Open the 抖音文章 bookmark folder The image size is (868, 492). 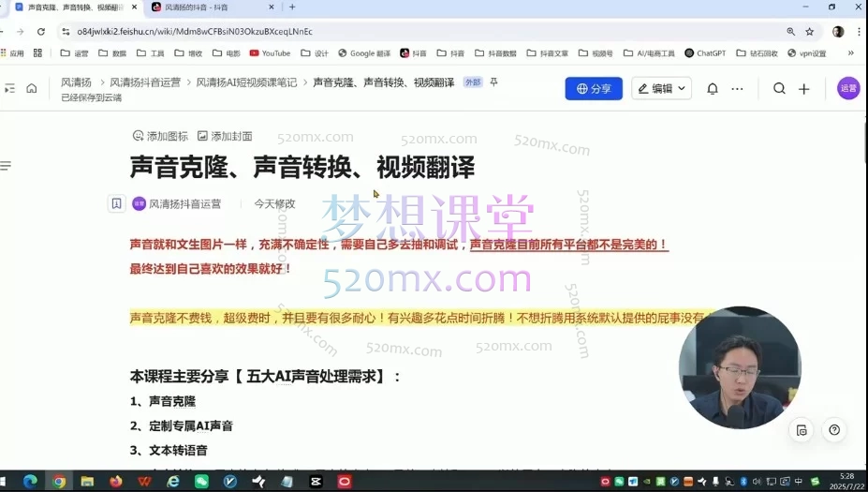tap(548, 53)
